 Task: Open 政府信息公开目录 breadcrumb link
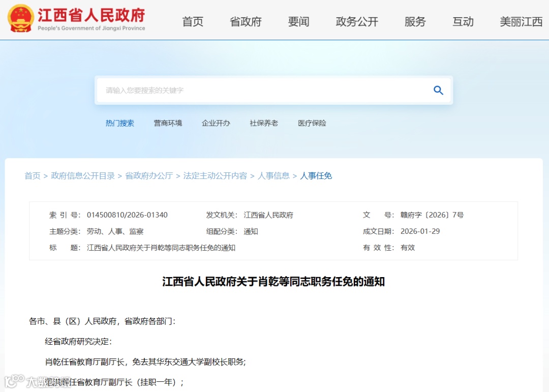click(x=83, y=175)
